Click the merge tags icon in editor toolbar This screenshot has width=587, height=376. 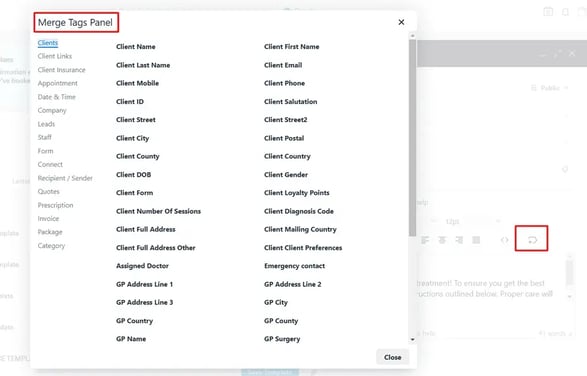click(x=532, y=240)
